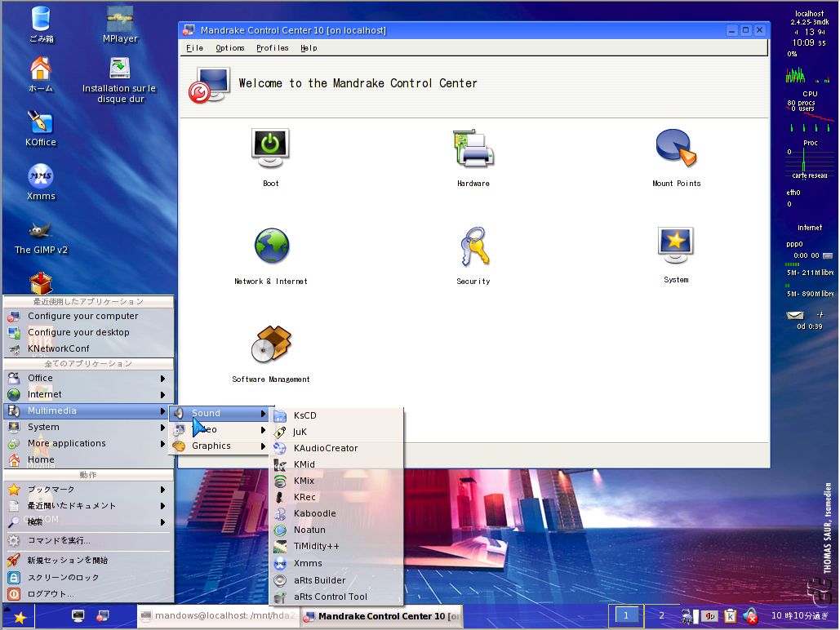This screenshot has width=840, height=630.
Task: Launch Kaboodle from the Sound menu
Action: click(x=336, y=513)
